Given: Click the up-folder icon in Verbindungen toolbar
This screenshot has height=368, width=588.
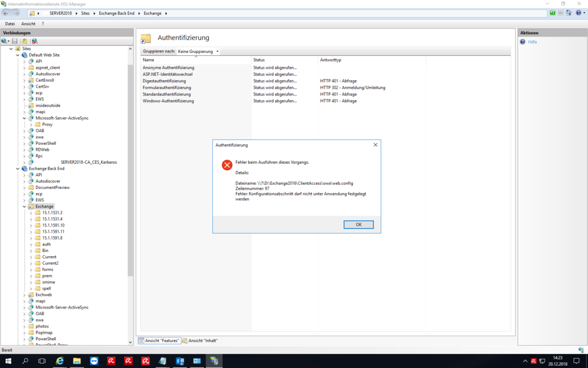Looking at the screenshot, I should click(x=24, y=41).
